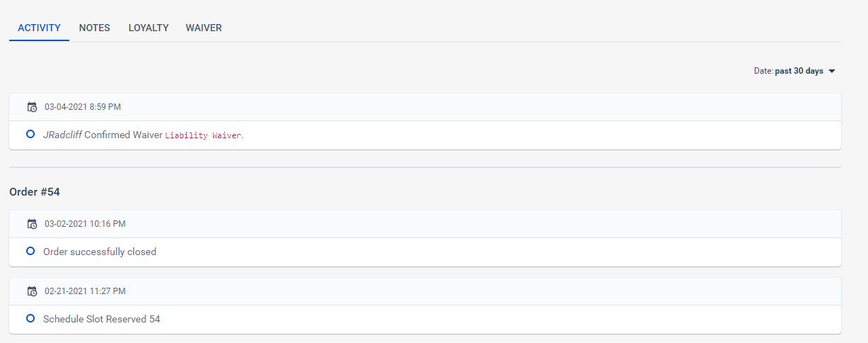Click the Liability Waiver link text
Viewport: 868px width, 343px height.
pyautogui.click(x=203, y=135)
